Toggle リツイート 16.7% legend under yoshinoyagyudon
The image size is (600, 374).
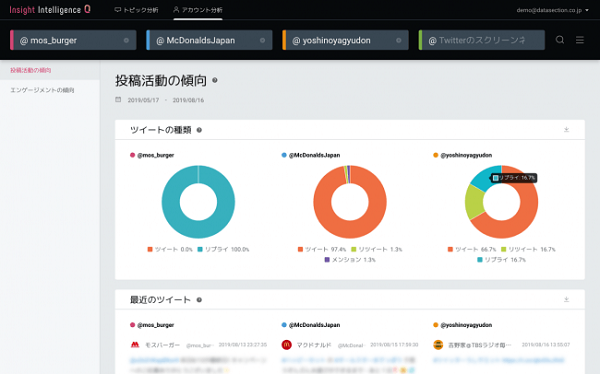(528, 249)
